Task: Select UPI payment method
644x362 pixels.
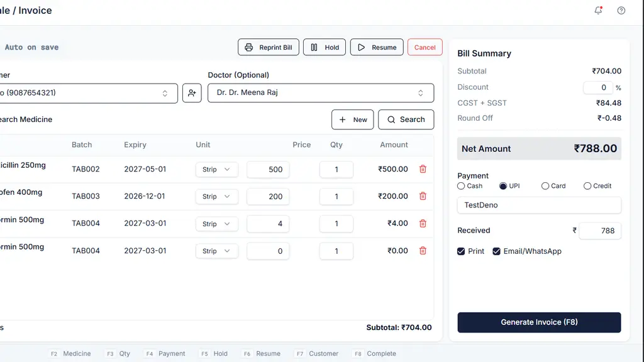Action: tap(503, 186)
